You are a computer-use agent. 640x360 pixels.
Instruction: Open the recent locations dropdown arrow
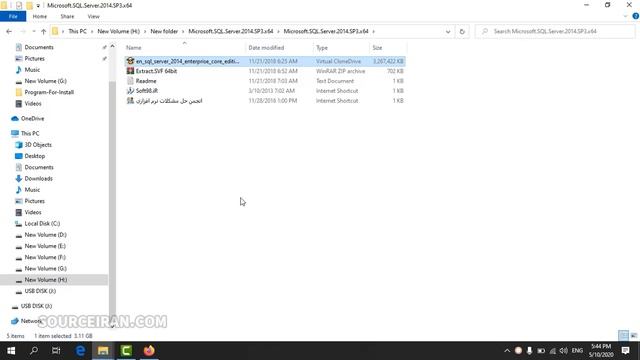pyautogui.click(x=33, y=31)
